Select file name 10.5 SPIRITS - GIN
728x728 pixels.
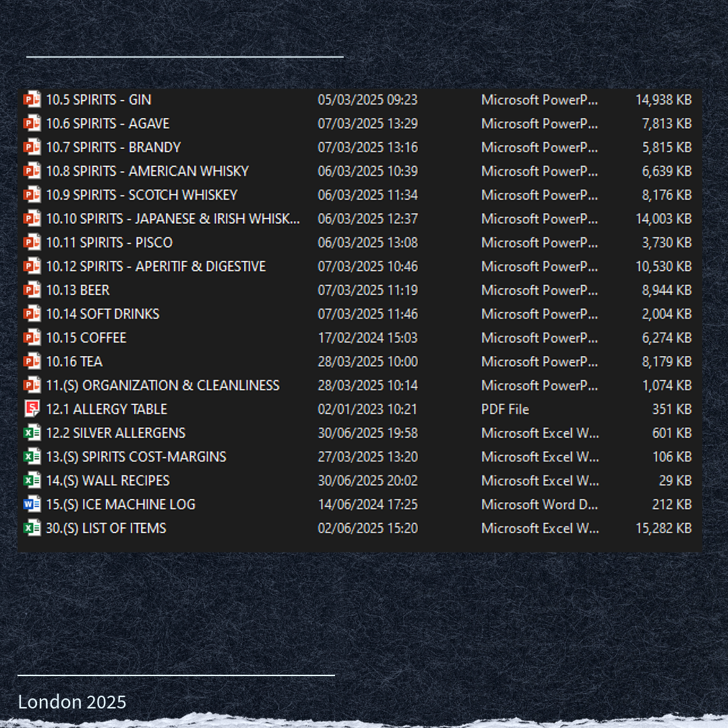[x=98, y=100]
